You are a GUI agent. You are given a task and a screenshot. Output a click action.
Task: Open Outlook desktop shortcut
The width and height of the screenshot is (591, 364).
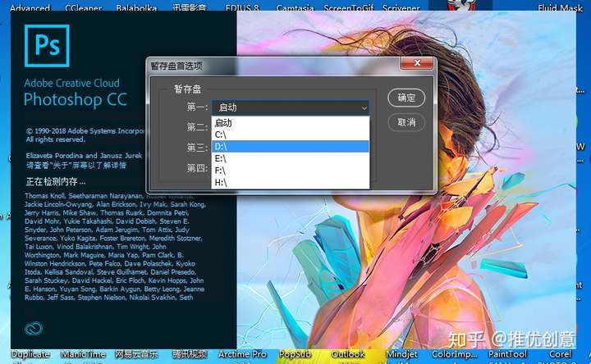[348, 354]
